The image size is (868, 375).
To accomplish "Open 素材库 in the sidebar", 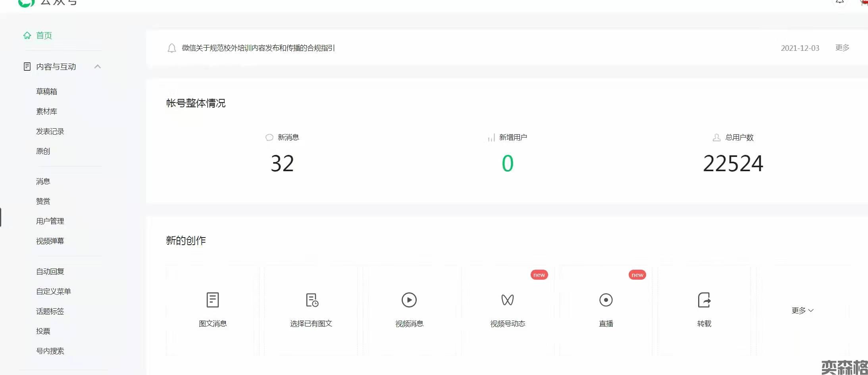I will (47, 111).
